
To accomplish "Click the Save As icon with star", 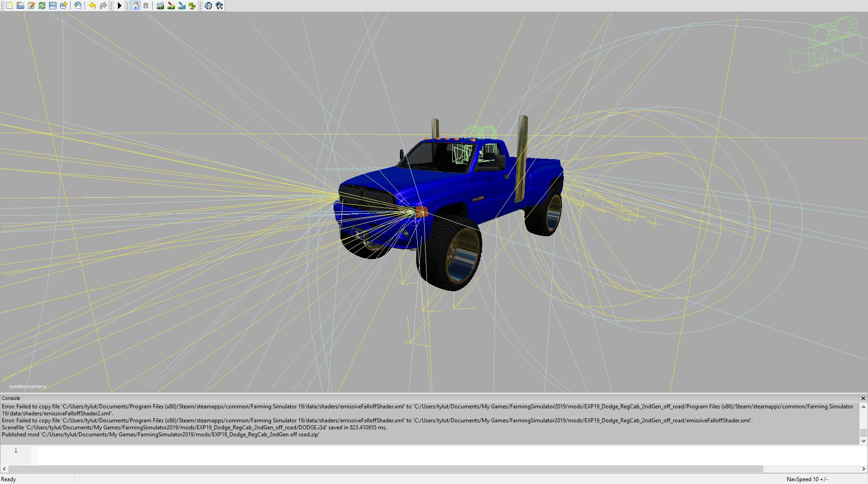I will coord(64,6).
